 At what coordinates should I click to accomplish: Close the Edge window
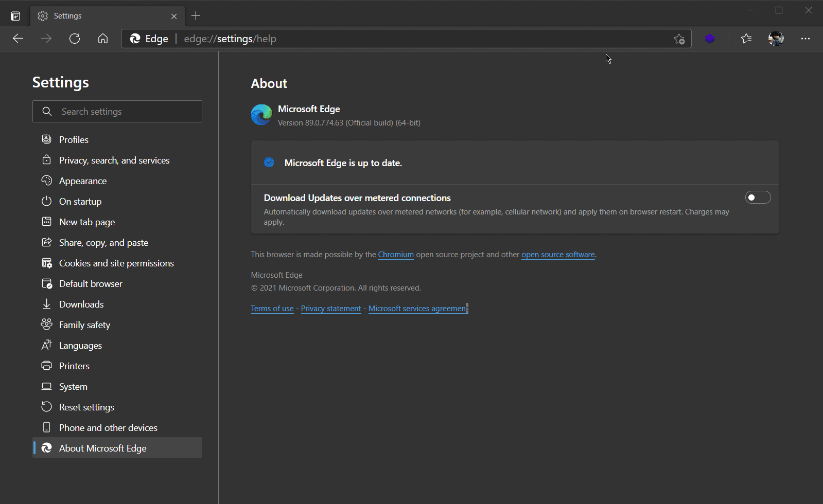[x=809, y=10]
